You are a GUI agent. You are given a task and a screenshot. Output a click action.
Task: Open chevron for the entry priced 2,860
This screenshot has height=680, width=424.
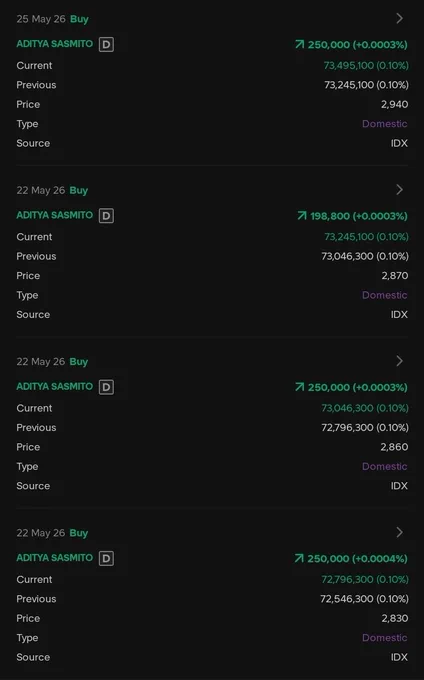click(x=399, y=361)
